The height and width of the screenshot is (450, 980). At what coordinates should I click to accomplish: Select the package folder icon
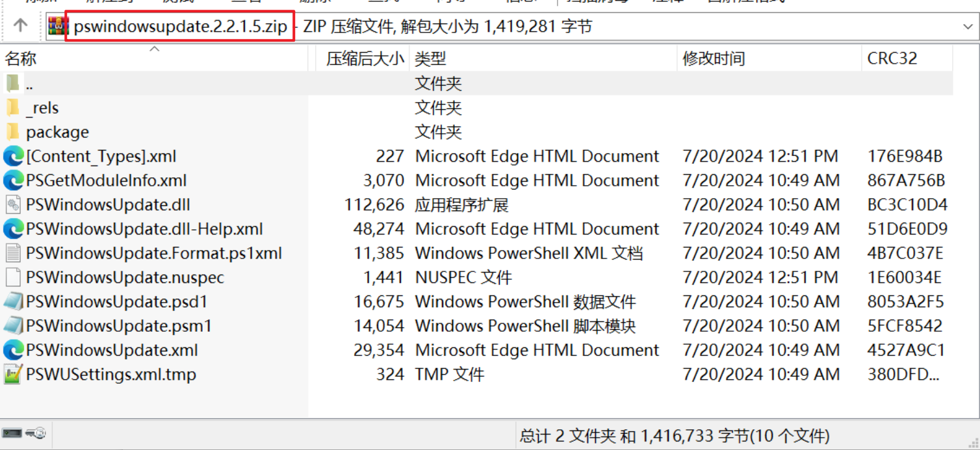(x=12, y=132)
